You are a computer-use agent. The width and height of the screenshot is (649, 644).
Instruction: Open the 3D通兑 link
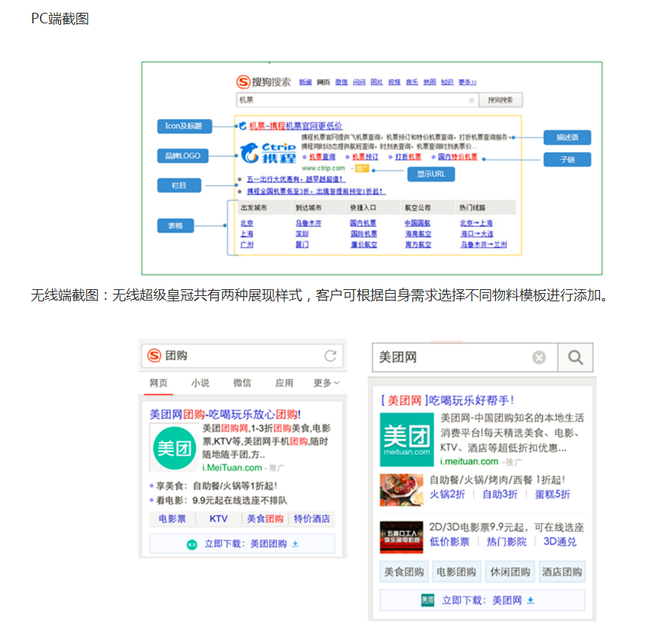click(x=559, y=542)
